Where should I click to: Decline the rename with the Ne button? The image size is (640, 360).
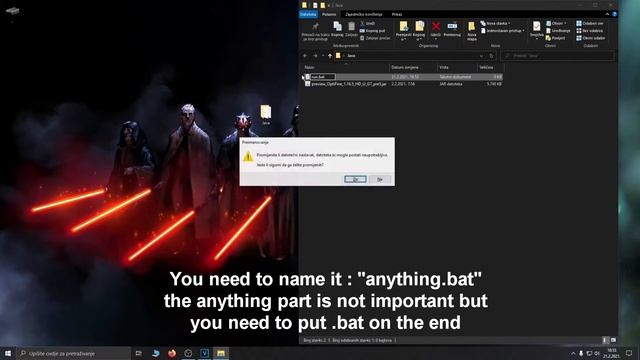point(380,179)
